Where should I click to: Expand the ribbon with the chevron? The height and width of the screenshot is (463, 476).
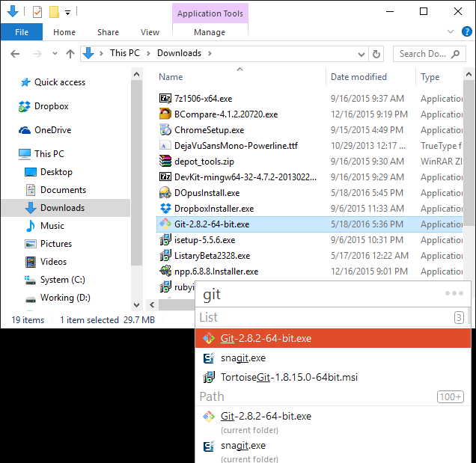coord(451,31)
